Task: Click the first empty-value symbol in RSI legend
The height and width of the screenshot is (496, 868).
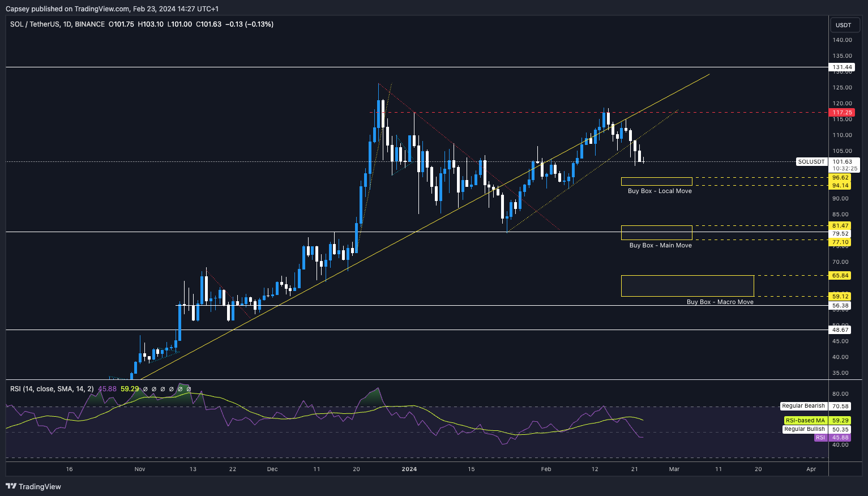Action: pos(145,389)
